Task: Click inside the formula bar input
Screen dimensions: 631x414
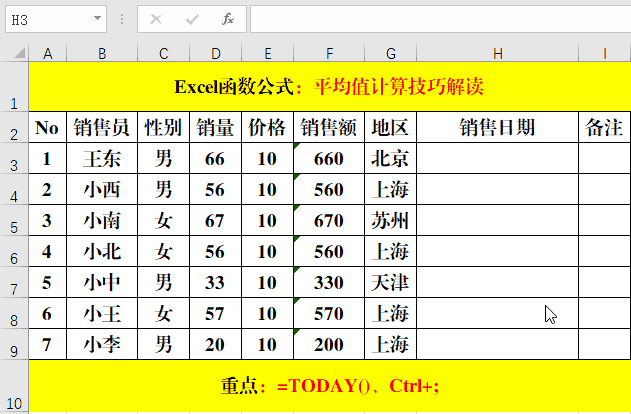Action: (x=440, y=19)
